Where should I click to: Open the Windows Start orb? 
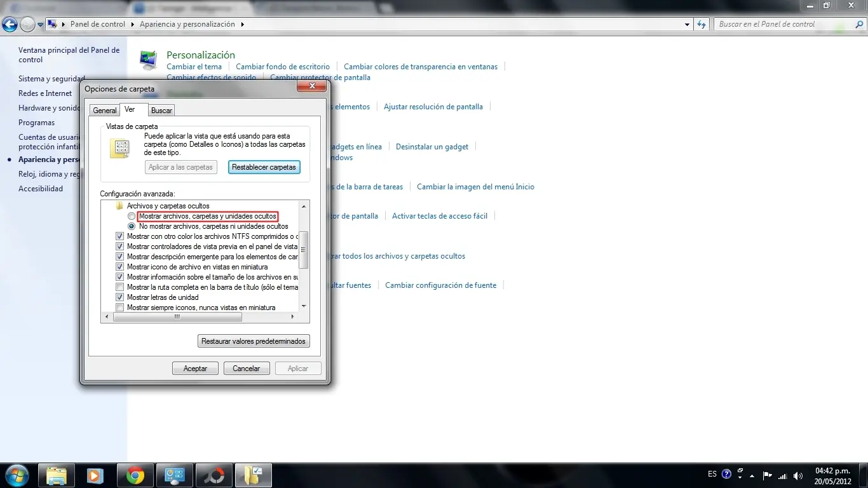pyautogui.click(x=16, y=475)
